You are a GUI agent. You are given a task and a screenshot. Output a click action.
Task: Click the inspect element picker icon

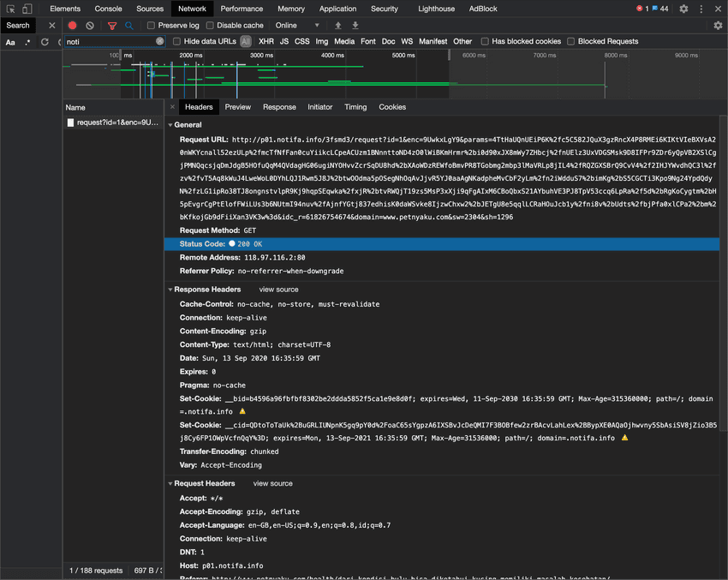pyautogui.click(x=10, y=9)
